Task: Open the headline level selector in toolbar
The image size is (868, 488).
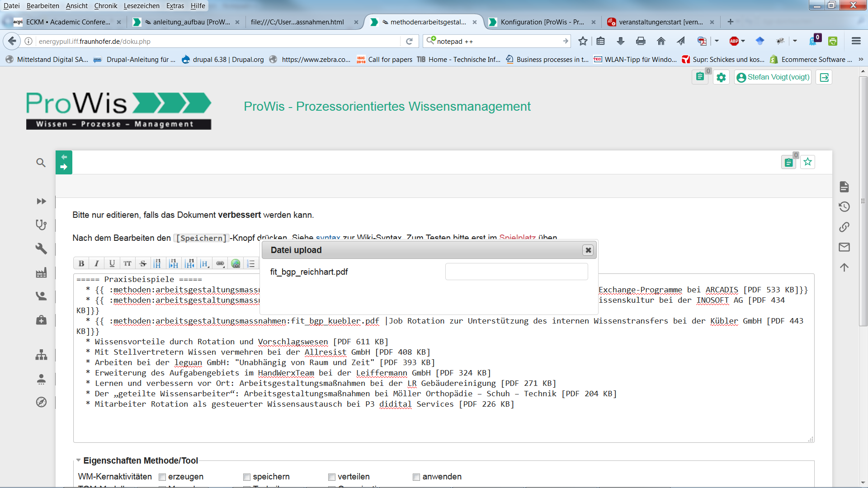Action: click(205, 263)
